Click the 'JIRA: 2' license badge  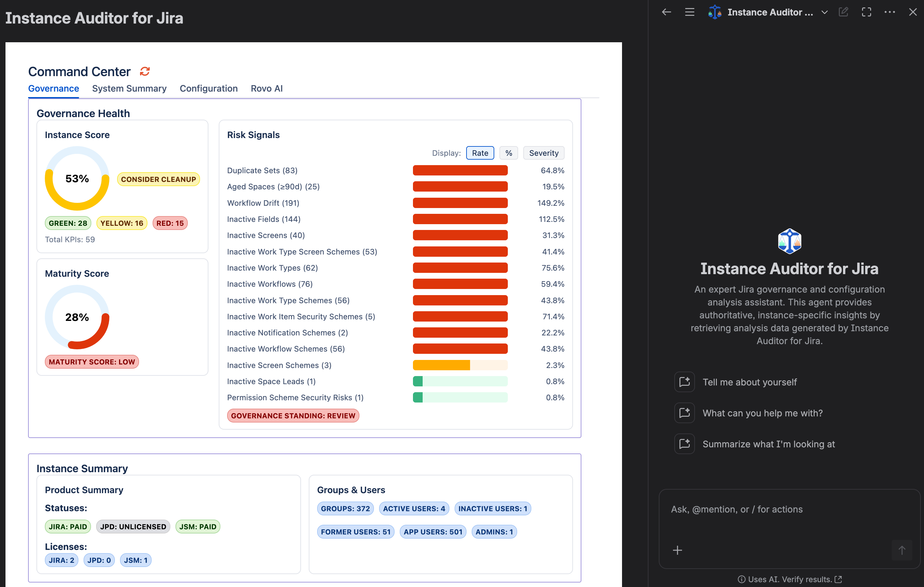click(61, 560)
